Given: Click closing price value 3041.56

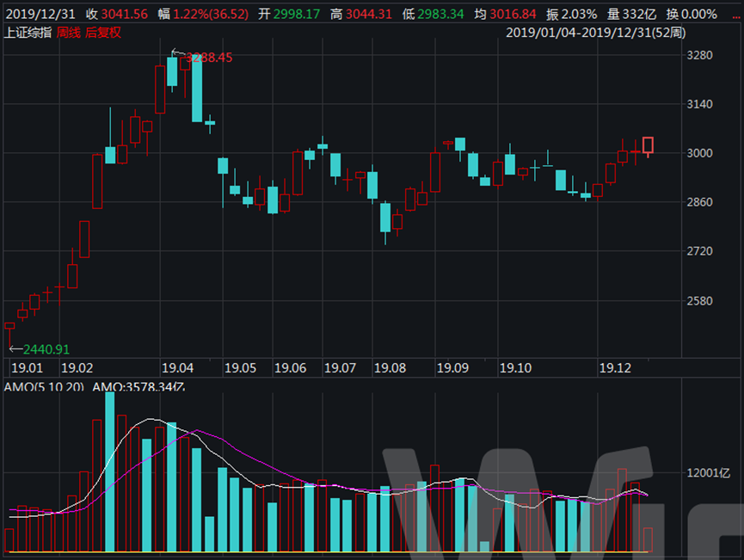Looking at the screenshot, I should (125, 15).
